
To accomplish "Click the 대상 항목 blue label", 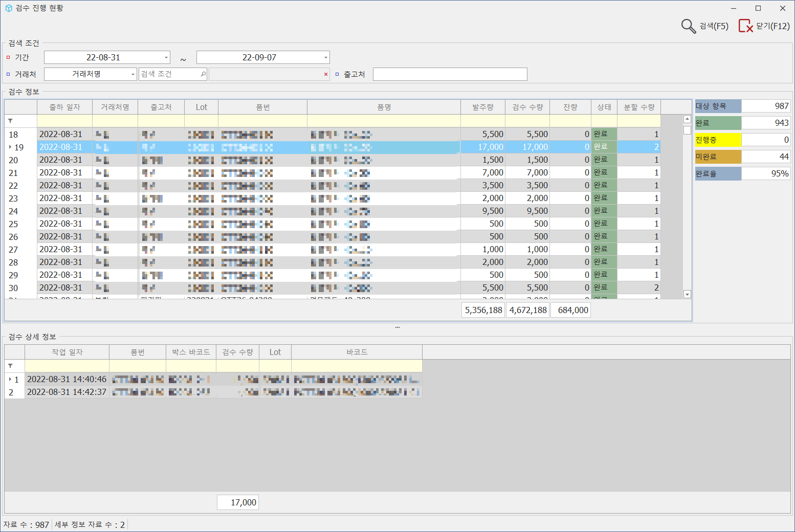I will pos(718,106).
